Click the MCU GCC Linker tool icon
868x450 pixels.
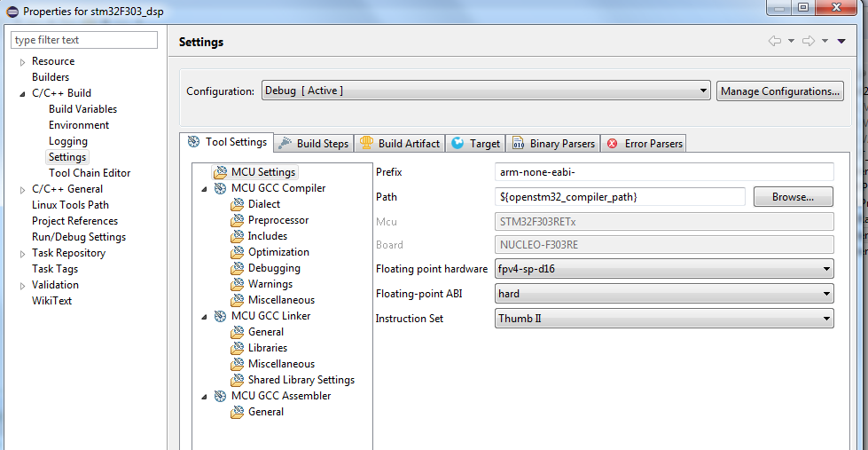(220, 317)
